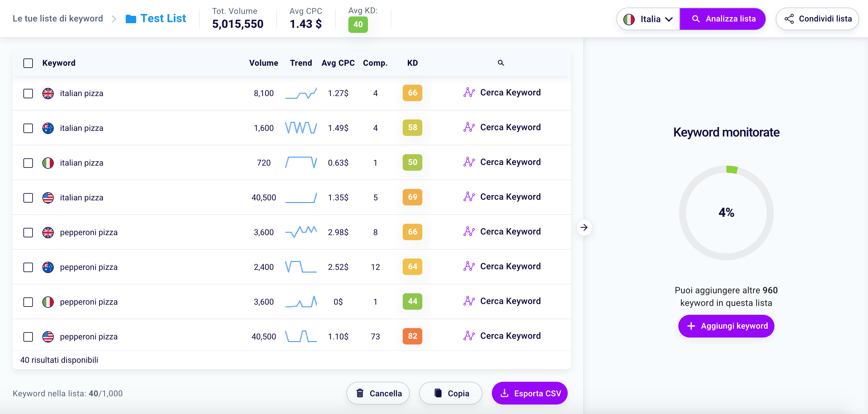Toggle the select-all checkbox in header

[28, 63]
